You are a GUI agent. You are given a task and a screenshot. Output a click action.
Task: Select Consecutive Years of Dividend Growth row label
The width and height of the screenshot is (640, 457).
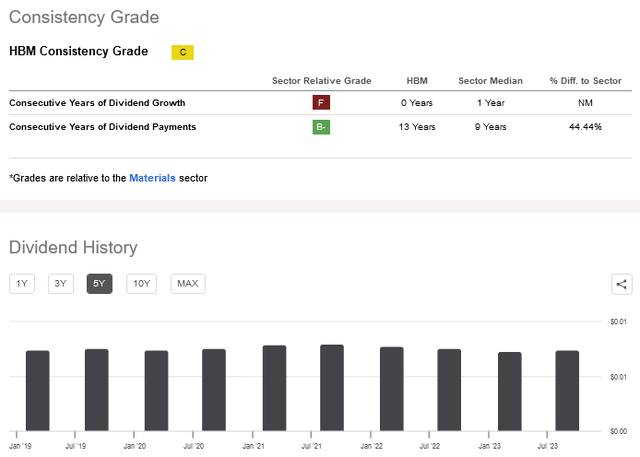tap(97, 103)
